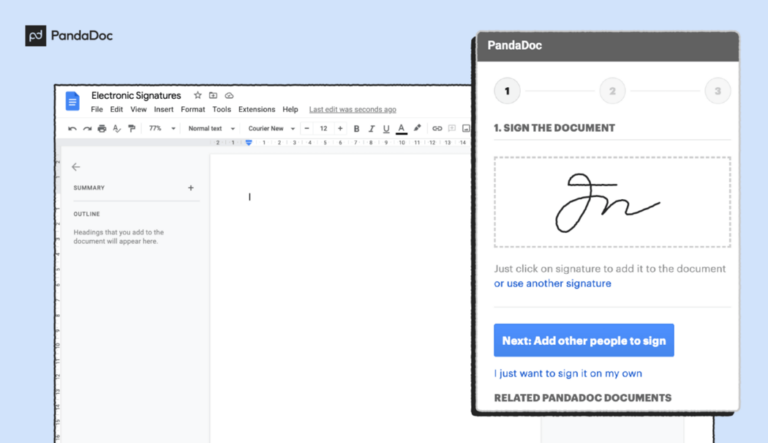Go to step 3 in PandaDoc panel
Screen dimensions: 768x443
pos(718,91)
